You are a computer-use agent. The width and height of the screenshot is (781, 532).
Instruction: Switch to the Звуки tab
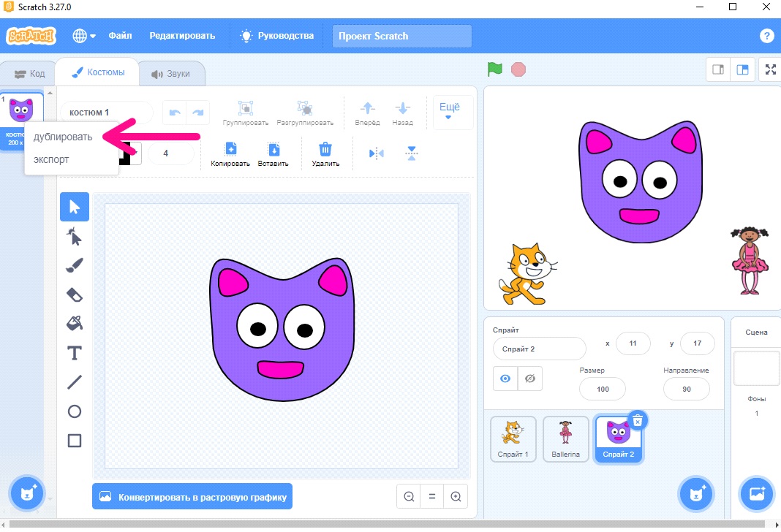point(171,74)
